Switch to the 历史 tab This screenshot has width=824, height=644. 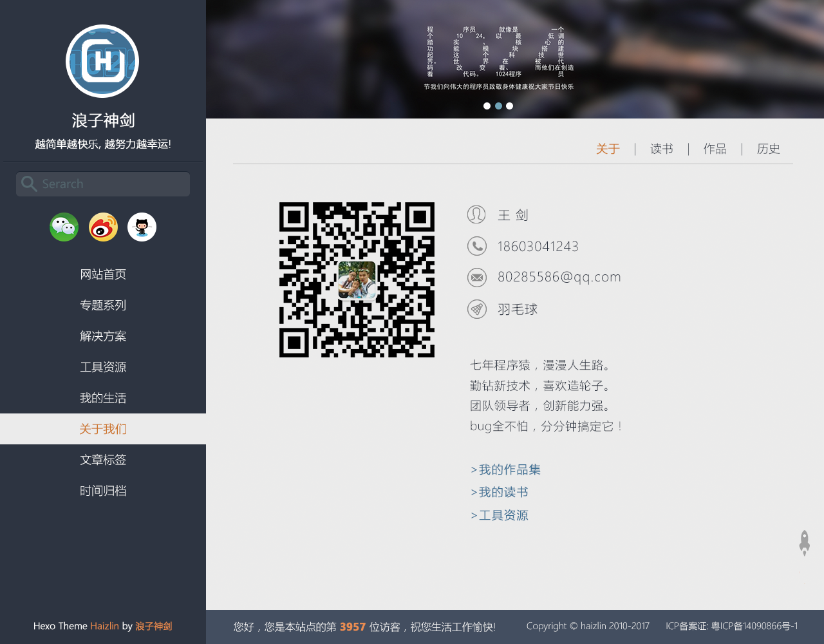[769, 149]
